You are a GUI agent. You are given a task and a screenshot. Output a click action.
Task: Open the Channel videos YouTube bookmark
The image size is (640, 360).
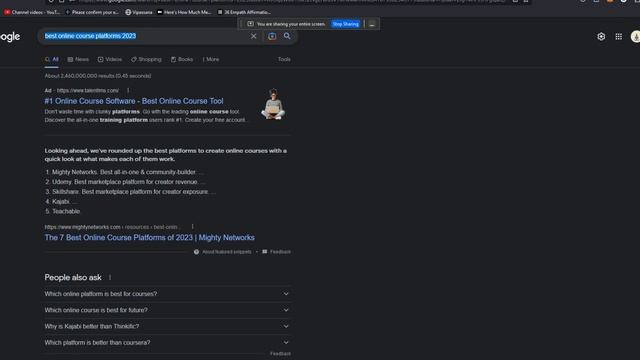(x=32, y=12)
